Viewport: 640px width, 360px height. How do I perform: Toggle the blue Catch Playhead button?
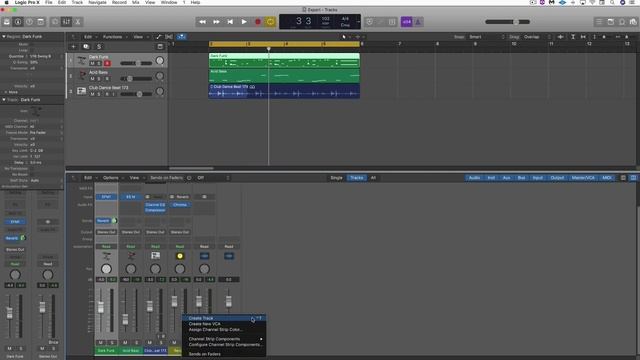coord(182,37)
